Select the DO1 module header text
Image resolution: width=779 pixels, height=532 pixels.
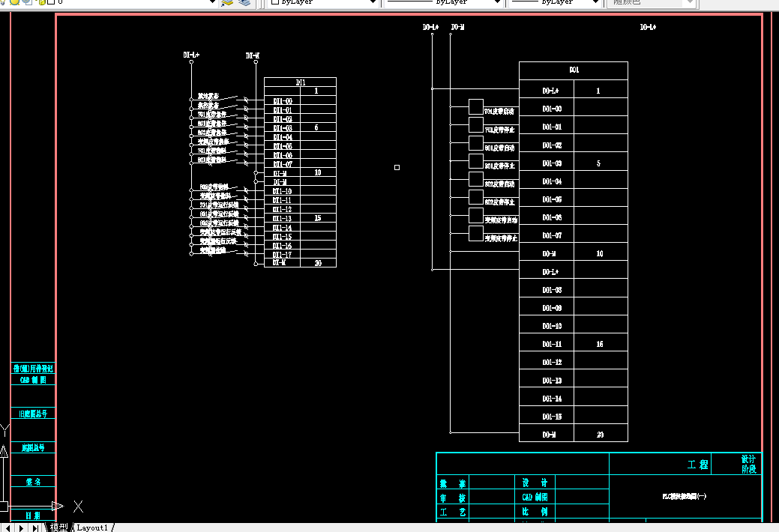coord(574,70)
